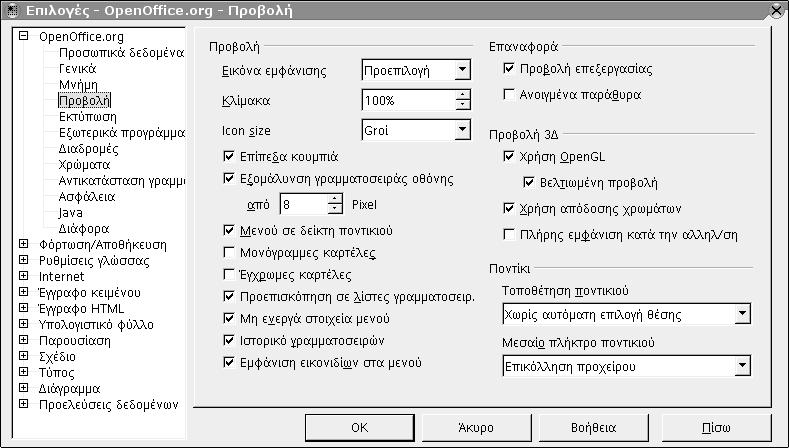Select Java in the tree
The height and width of the screenshot is (448, 789).
click(70, 213)
